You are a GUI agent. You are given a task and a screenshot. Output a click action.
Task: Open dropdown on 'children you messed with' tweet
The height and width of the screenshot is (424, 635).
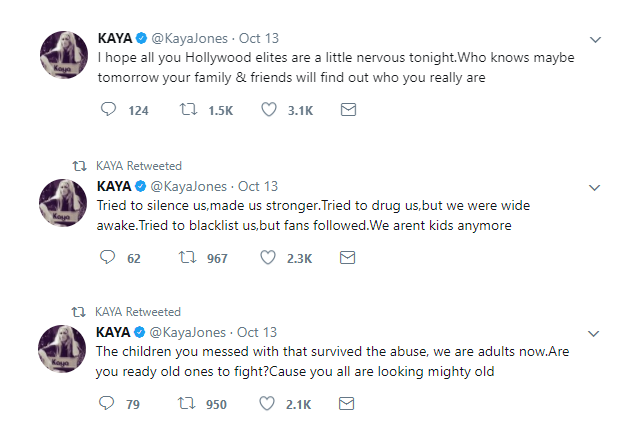coord(596,333)
